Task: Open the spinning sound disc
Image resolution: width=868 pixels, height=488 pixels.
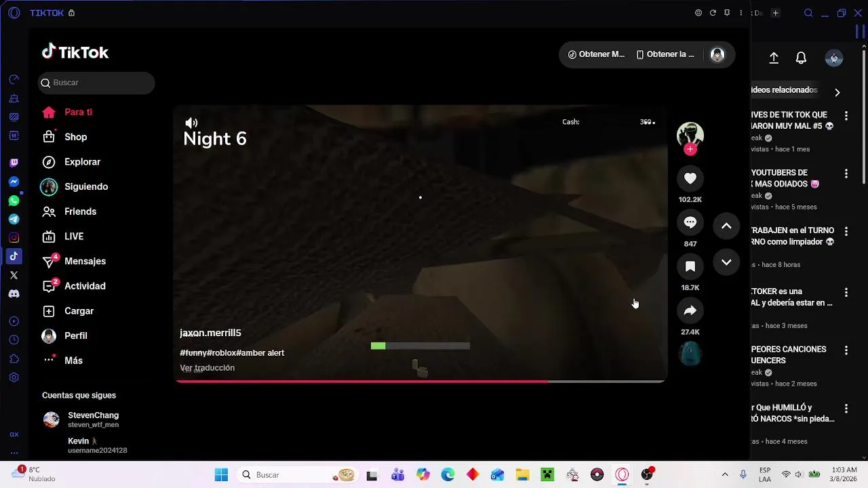Action: click(690, 353)
